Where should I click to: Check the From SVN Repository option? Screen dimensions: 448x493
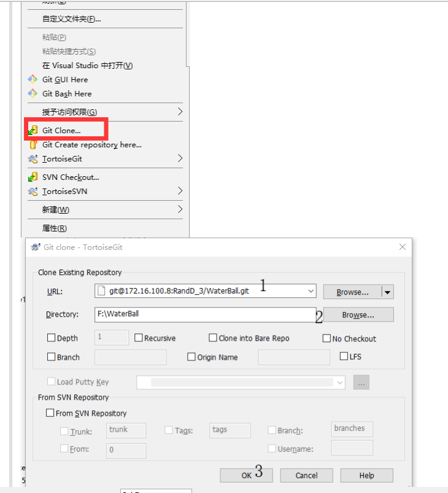[50, 413]
